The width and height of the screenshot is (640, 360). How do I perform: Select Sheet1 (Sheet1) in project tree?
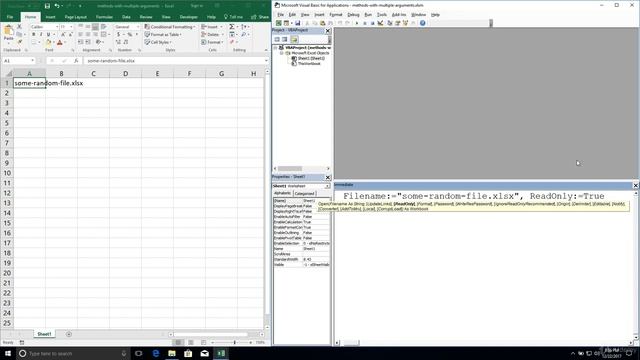point(308,58)
